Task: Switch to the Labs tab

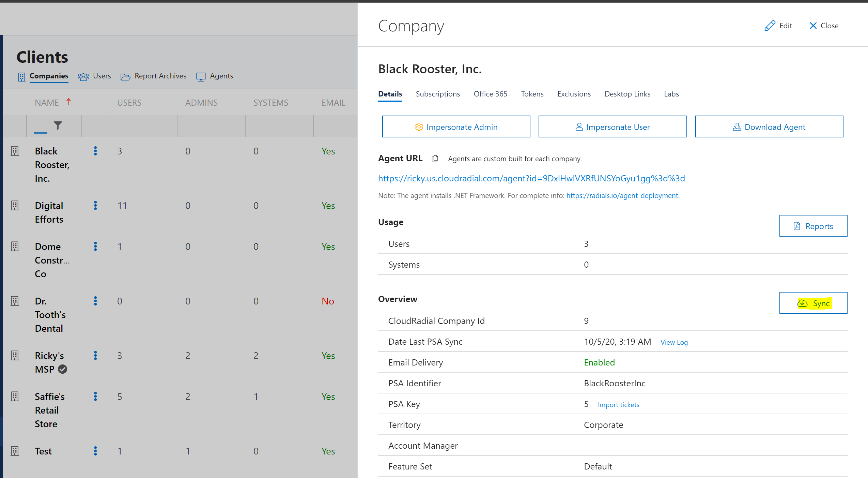Action: click(x=671, y=94)
